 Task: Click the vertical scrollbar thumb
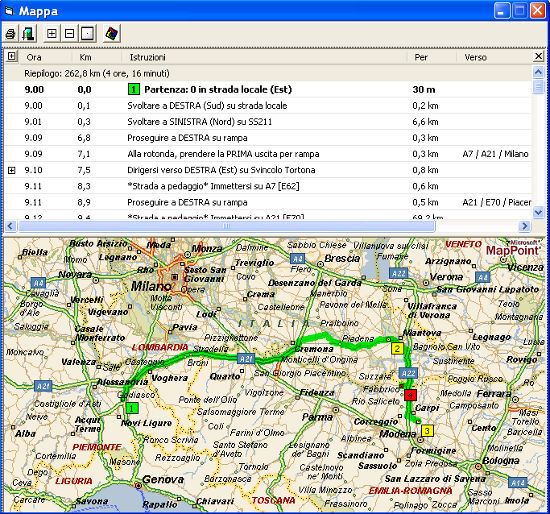coord(538,86)
